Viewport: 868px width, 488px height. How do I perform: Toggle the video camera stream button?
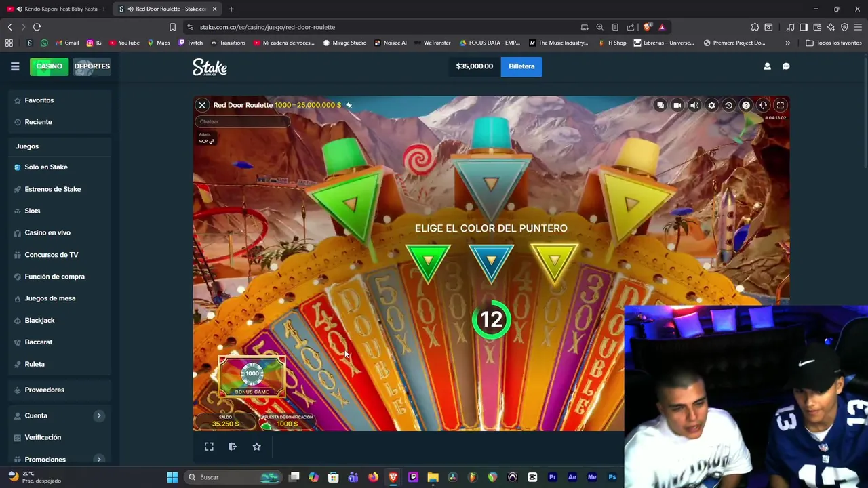tap(677, 105)
